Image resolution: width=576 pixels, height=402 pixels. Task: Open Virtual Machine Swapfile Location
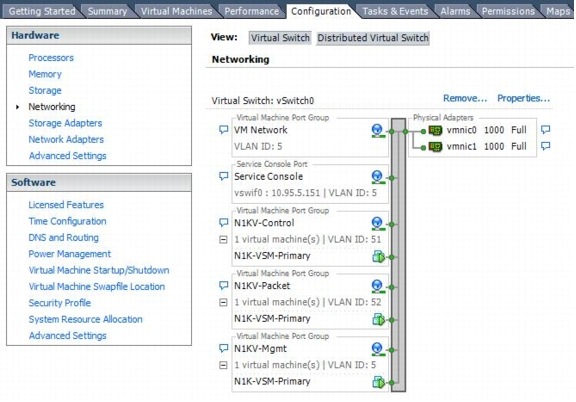[x=97, y=287]
